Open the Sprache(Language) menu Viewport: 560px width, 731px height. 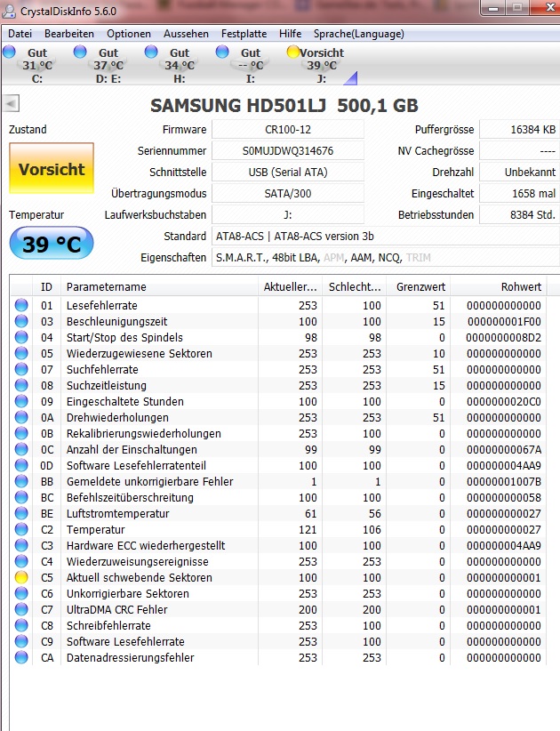point(359,34)
